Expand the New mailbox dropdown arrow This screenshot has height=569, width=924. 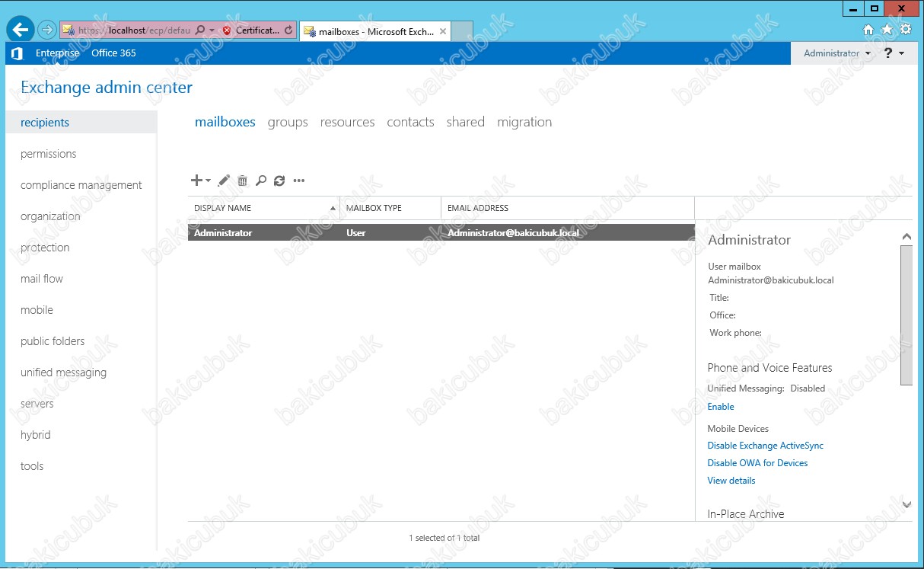[x=208, y=181]
